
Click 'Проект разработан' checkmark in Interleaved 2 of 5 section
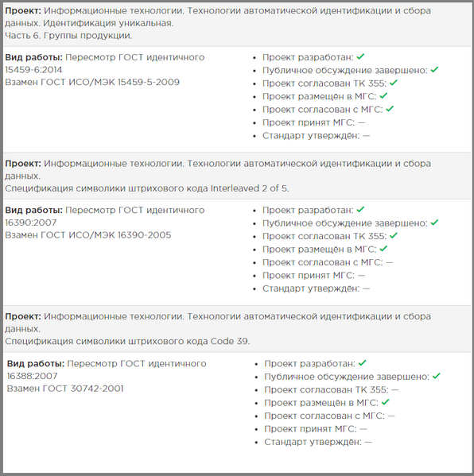click(360, 210)
